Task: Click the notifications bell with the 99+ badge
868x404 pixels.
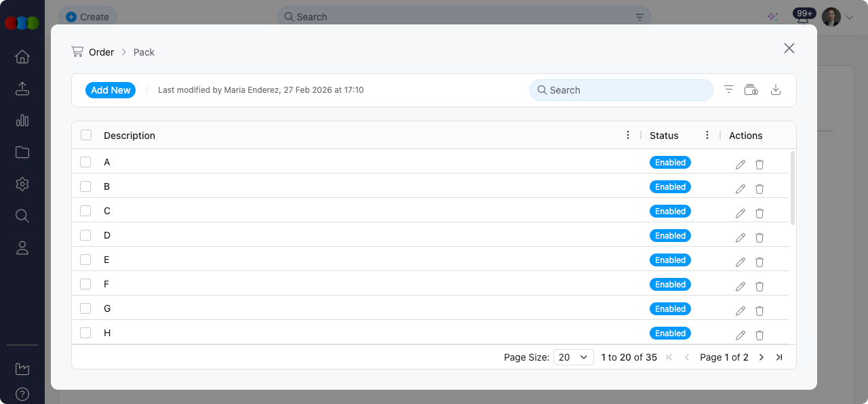Action: point(803,18)
